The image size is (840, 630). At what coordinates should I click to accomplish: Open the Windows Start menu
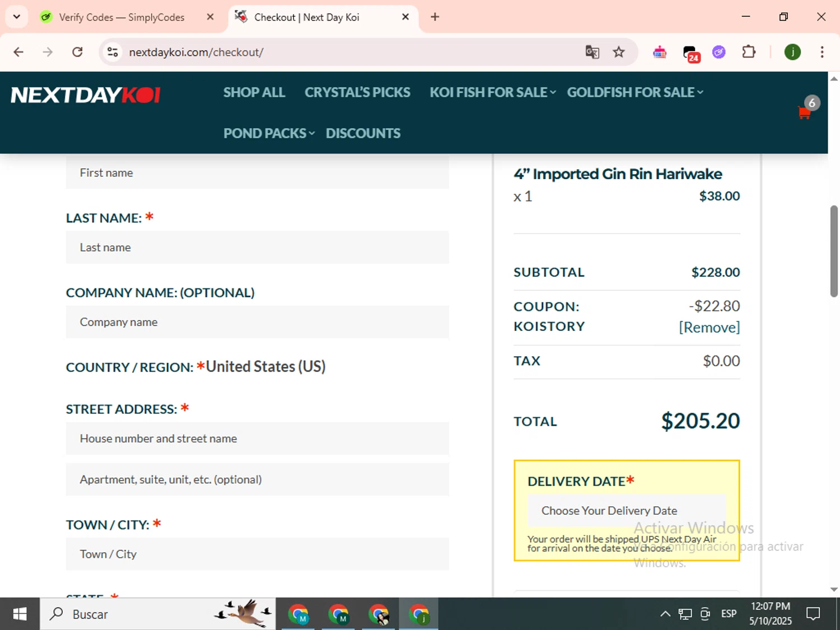pyautogui.click(x=20, y=614)
